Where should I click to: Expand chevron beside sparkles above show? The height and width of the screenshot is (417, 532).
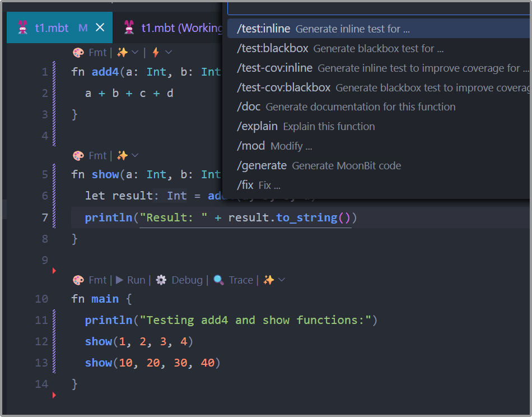135,156
